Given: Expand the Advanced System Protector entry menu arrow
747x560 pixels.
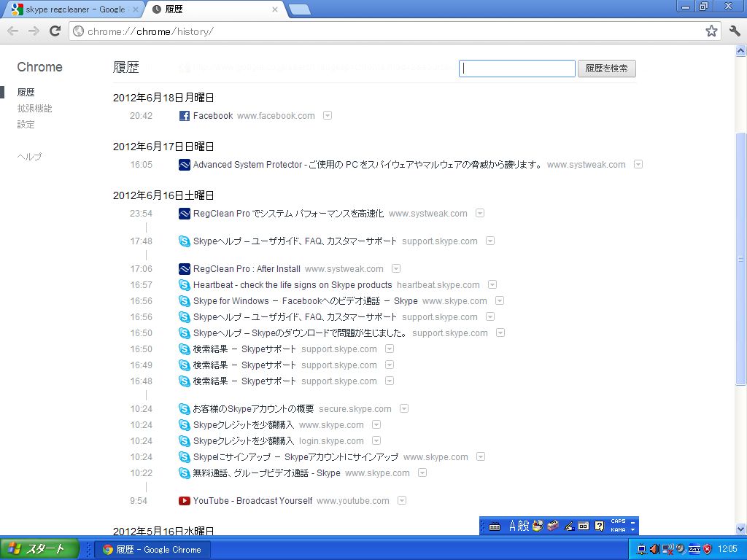Looking at the screenshot, I should point(638,164).
